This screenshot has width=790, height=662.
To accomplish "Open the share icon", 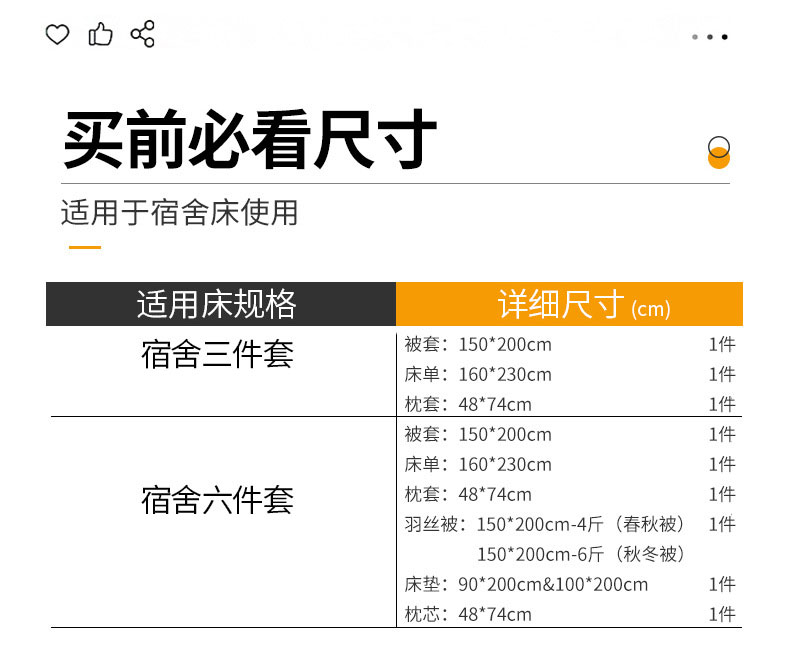I will tap(143, 34).
